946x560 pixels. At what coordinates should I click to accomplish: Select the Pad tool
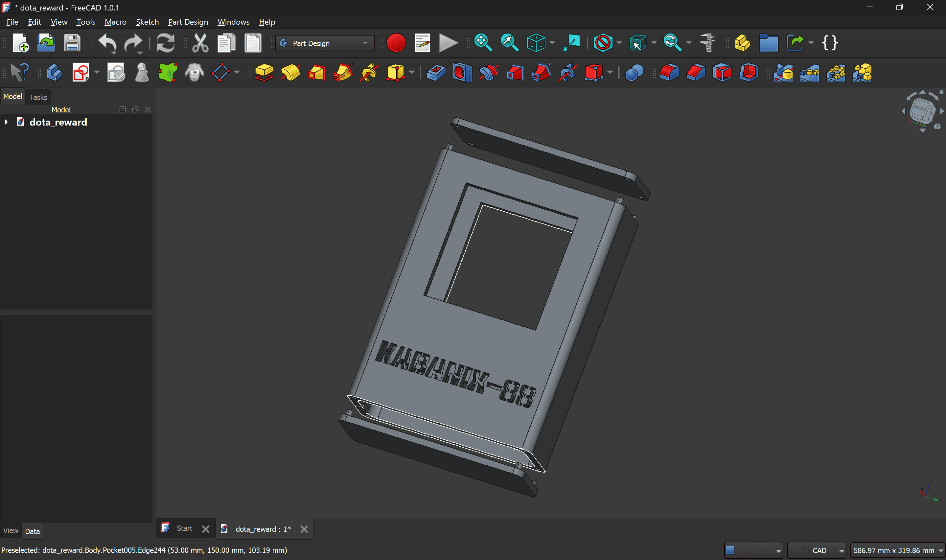(x=264, y=72)
